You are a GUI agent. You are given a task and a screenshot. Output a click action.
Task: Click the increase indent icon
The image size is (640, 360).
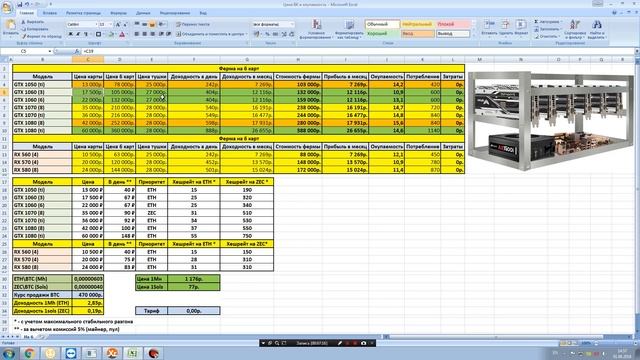click(x=169, y=34)
